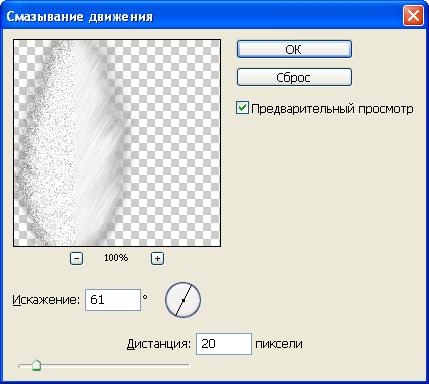Click the Искажение angle input field
This screenshot has height=384, width=429.
(x=113, y=300)
